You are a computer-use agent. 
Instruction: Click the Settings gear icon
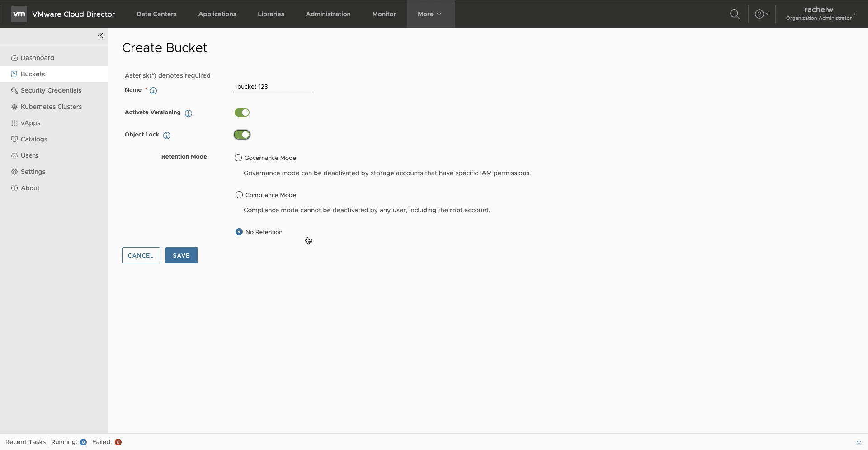[14, 172]
